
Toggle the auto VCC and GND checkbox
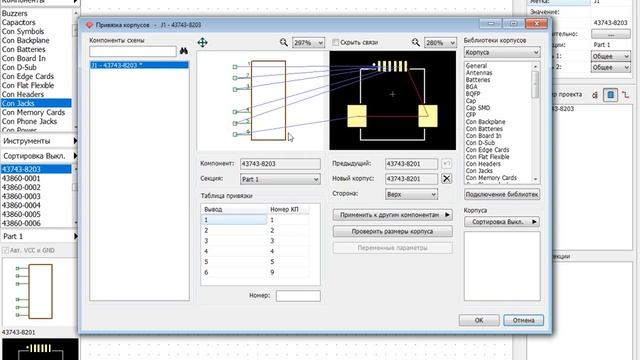[x=5, y=250]
